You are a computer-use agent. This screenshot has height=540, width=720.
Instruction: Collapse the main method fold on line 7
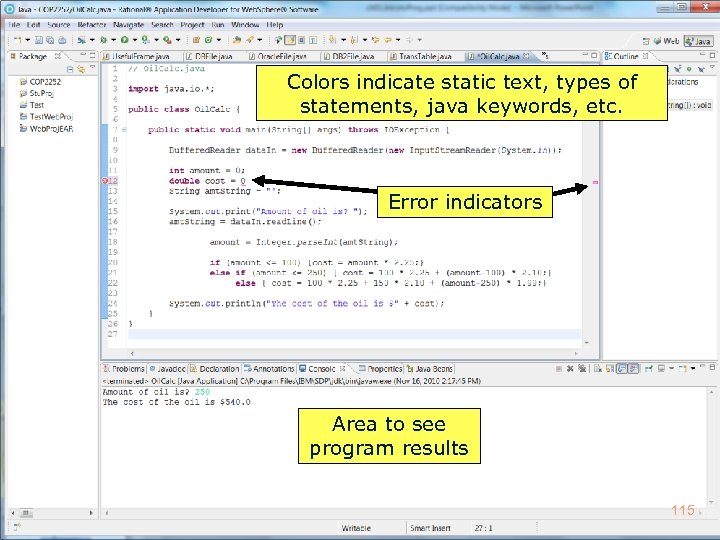(124, 129)
